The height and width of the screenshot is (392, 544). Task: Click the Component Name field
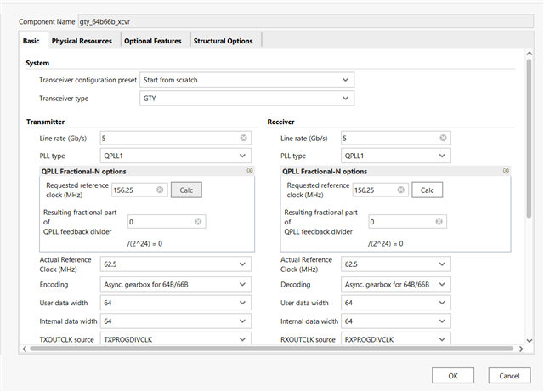click(x=306, y=21)
